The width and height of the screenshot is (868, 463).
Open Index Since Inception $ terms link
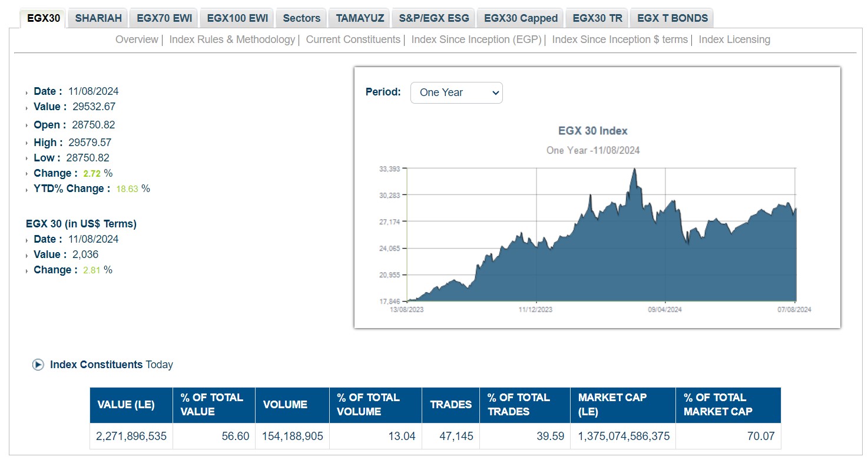coord(620,39)
